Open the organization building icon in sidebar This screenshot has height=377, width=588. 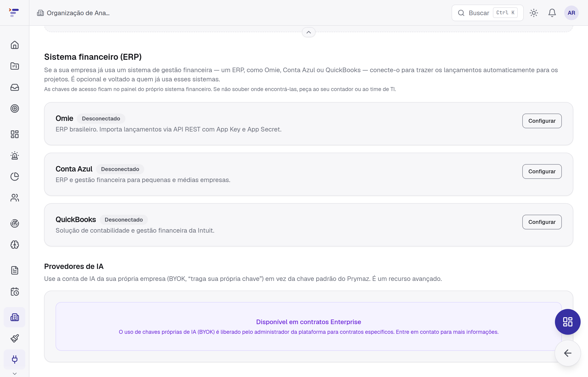click(15, 317)
